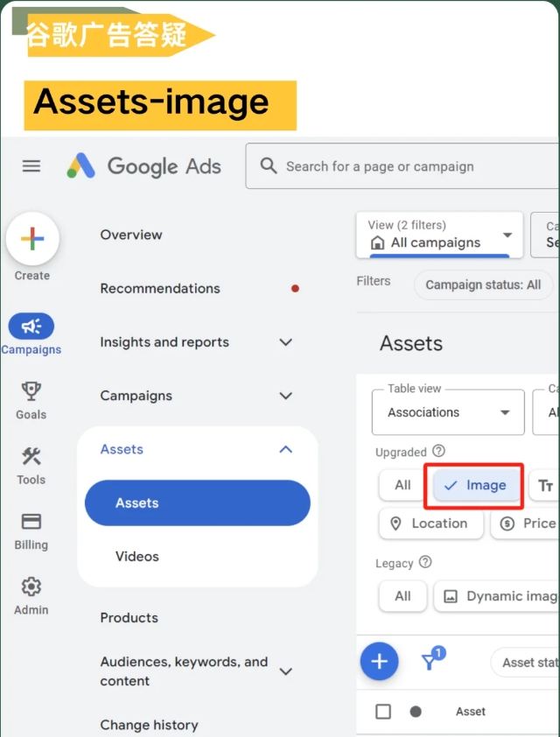
Task: Open the Table view Associations dropdown
Action: (x=448, y=412)
